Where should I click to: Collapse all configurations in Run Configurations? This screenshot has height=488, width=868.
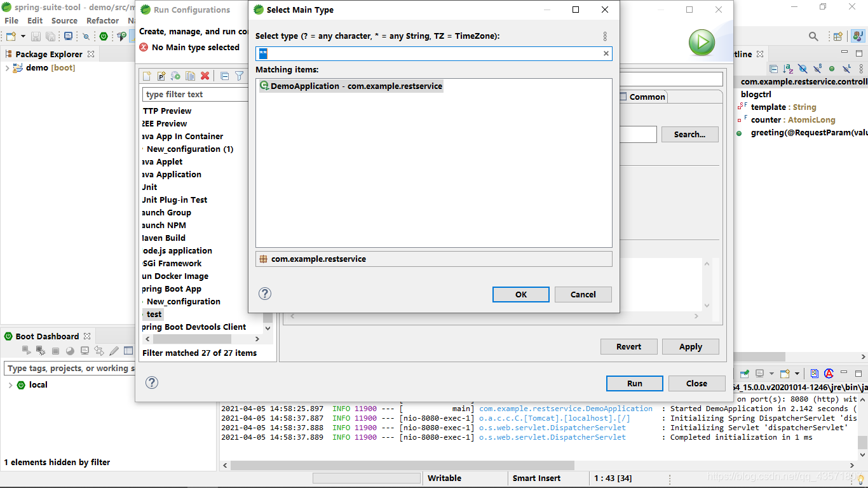click(224, 76)
